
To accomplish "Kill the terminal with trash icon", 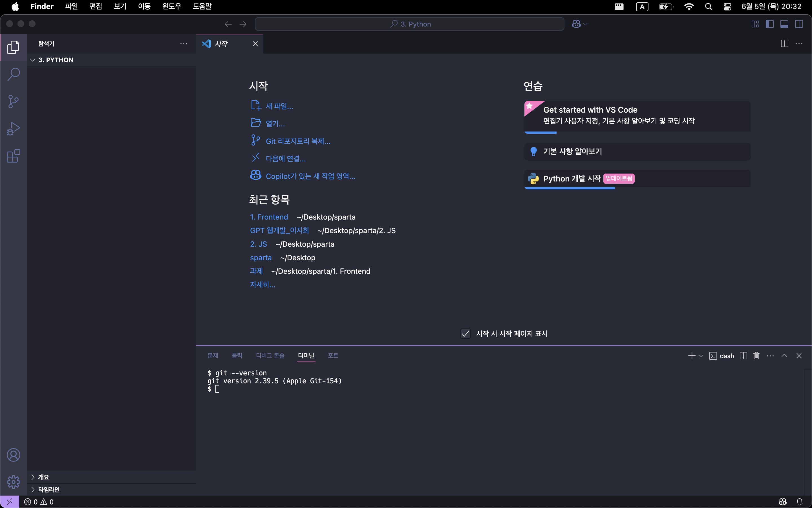I will [756, 356].
